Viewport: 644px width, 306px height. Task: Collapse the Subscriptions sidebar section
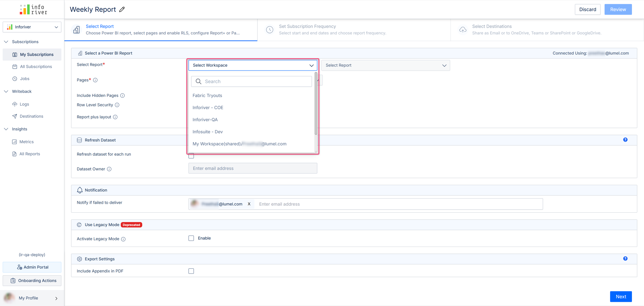click(6, 42)
